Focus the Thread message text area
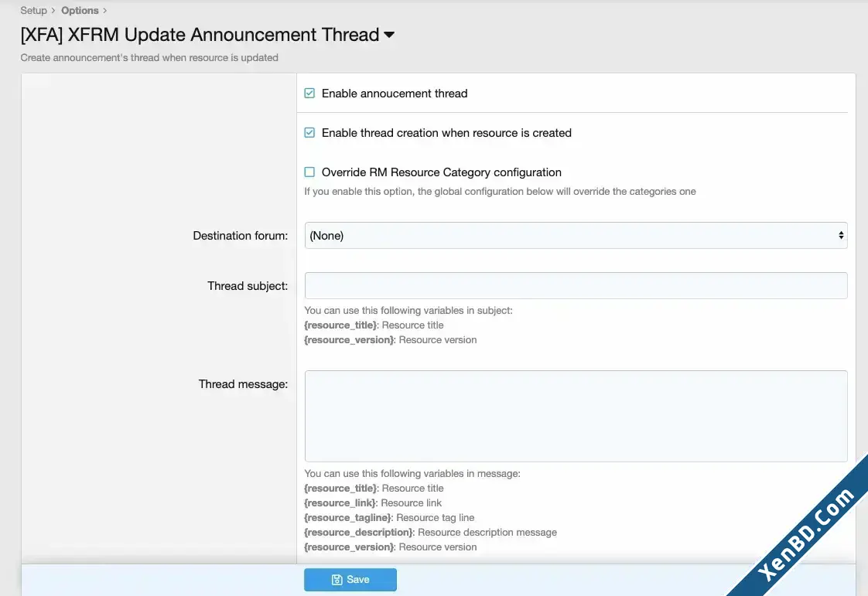The image size is (868, 596). click(576, 416)
